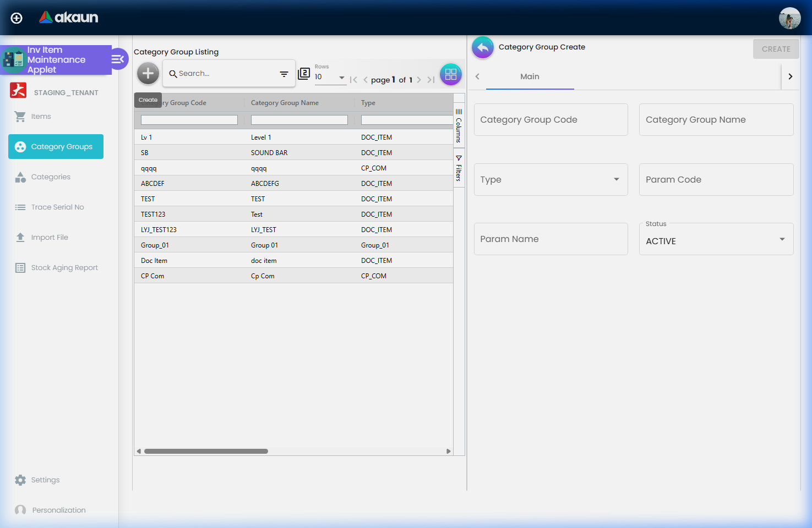Open the Filters side panel
Screen dimensions: 812x528
459,168
